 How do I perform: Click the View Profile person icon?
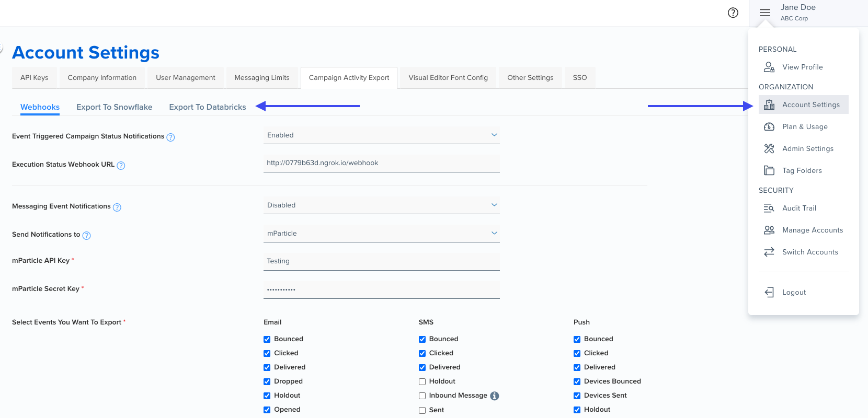(x=769, y=67)
